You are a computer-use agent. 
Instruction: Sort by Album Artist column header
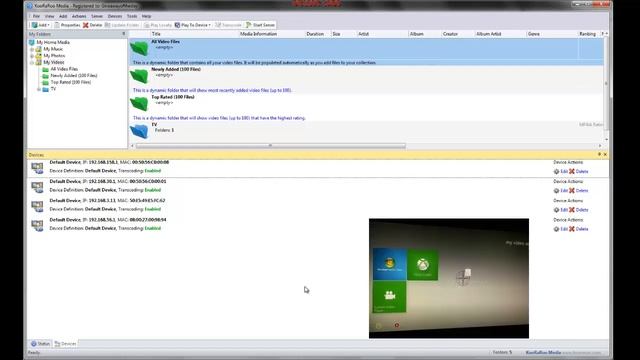click(489, 34)
